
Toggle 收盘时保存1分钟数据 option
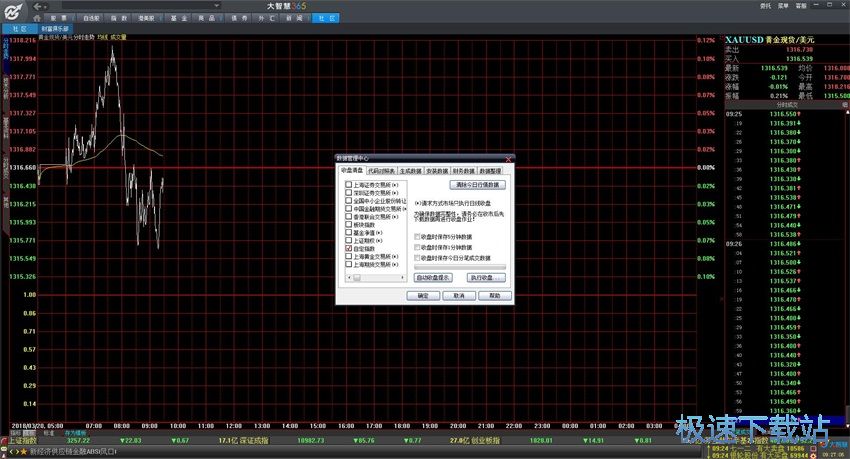[417, 247]
